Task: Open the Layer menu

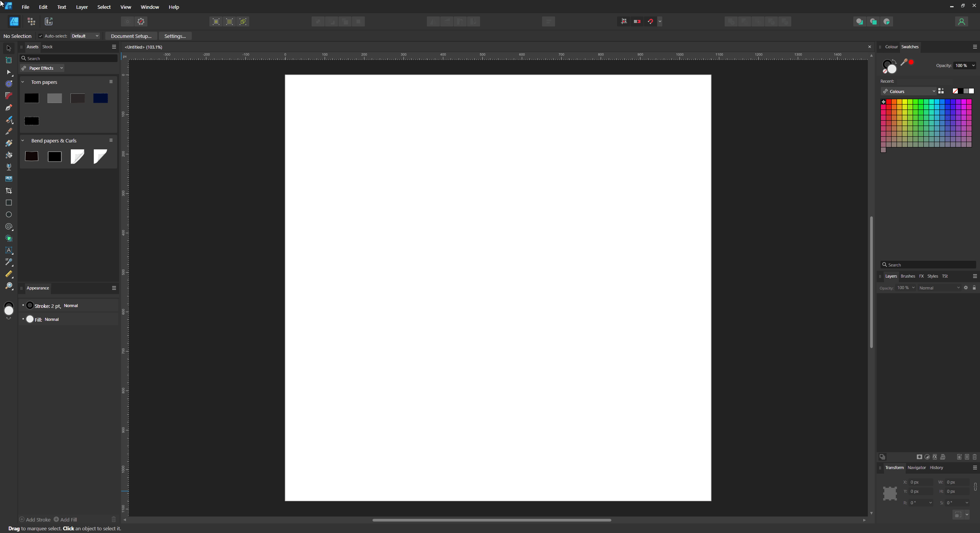Action: click(82, 7)
